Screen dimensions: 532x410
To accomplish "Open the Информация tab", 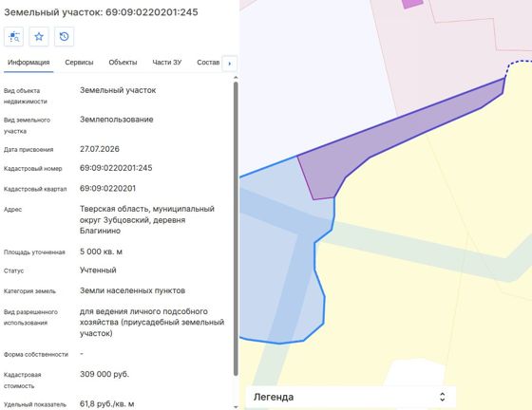I will 28,63.
